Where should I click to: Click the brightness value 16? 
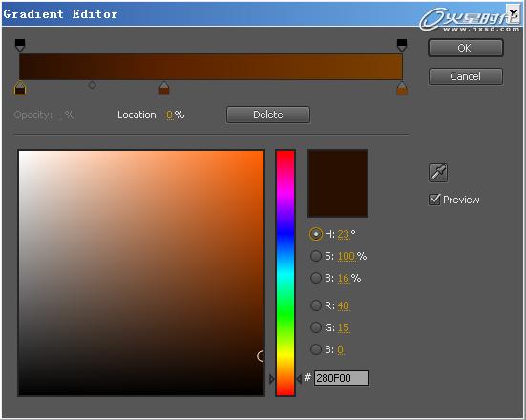[x=344, y=278]
